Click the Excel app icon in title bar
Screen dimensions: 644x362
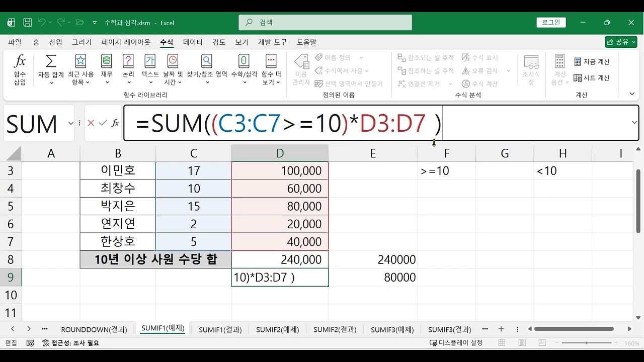[12, 23]
